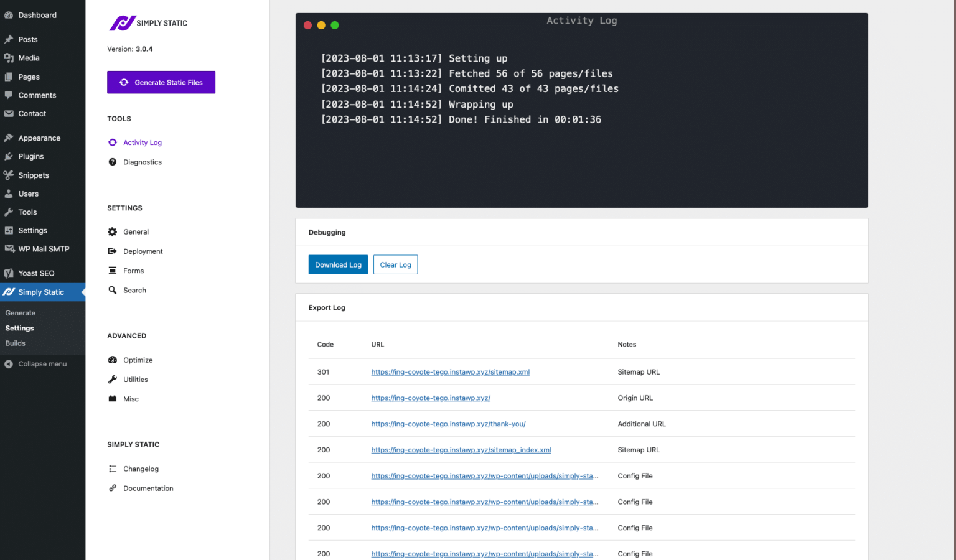
Task: Select the Deployment icon under Settings
Action: coord(113,251)
